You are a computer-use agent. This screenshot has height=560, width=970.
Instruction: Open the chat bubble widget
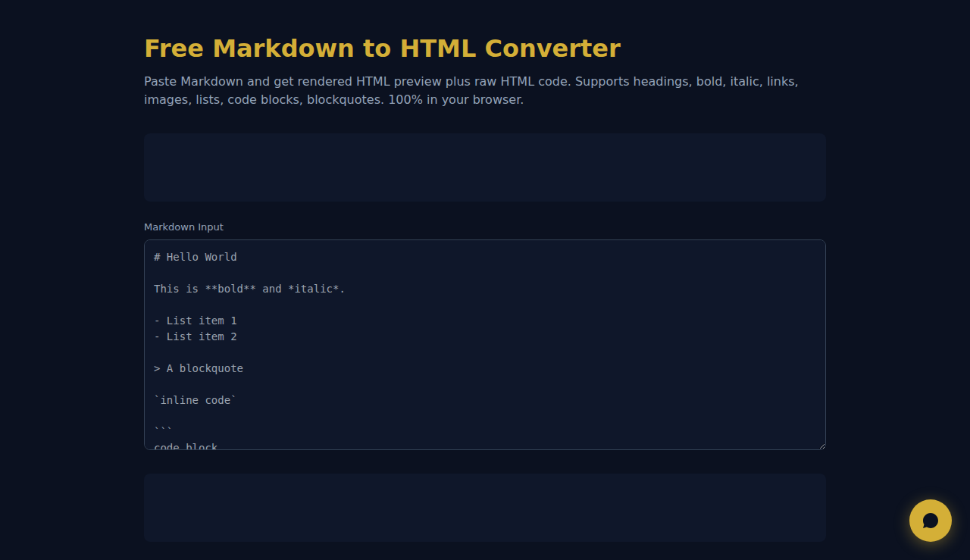point(931,521)
